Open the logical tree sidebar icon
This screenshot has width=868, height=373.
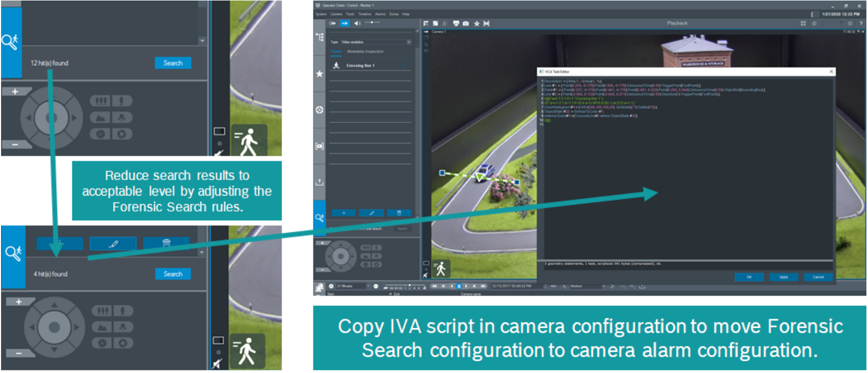320,37
